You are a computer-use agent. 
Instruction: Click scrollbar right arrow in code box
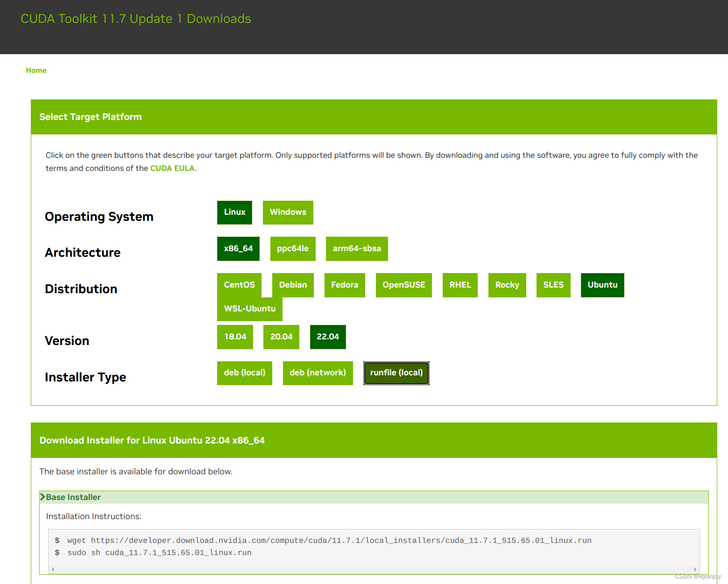(x=695, y=570)
